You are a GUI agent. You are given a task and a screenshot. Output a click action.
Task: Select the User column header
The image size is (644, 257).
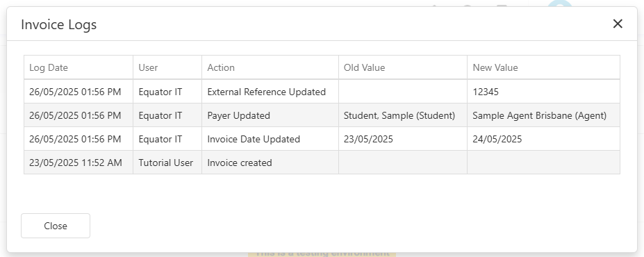pos(167,67)
